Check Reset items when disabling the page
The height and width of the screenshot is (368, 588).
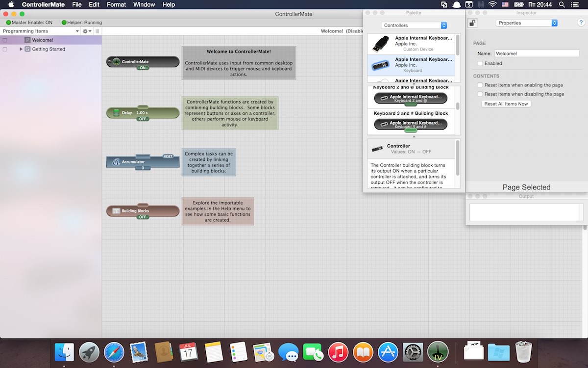tap(480, 94)
